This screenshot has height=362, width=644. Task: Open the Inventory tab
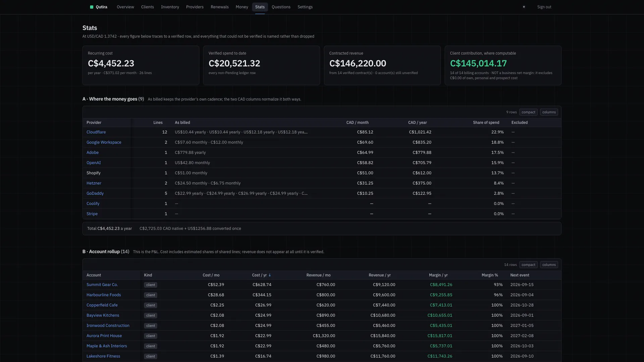pos(170,7)
